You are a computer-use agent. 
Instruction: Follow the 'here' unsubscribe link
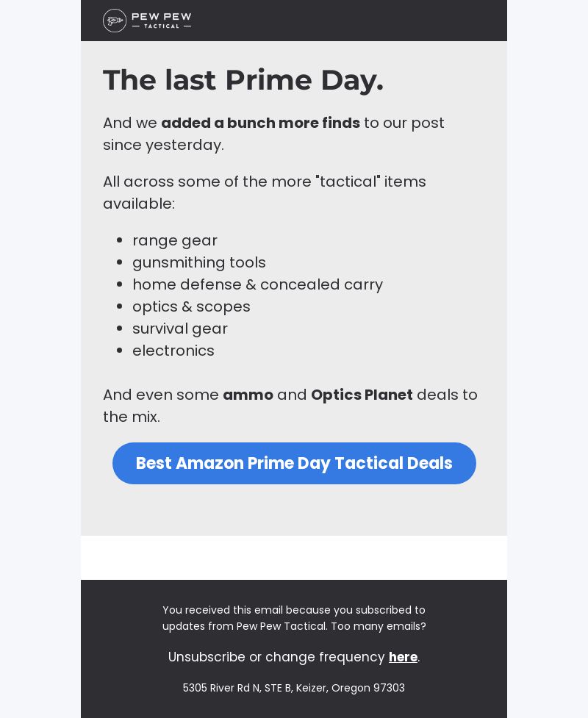[x=403, y=657]
